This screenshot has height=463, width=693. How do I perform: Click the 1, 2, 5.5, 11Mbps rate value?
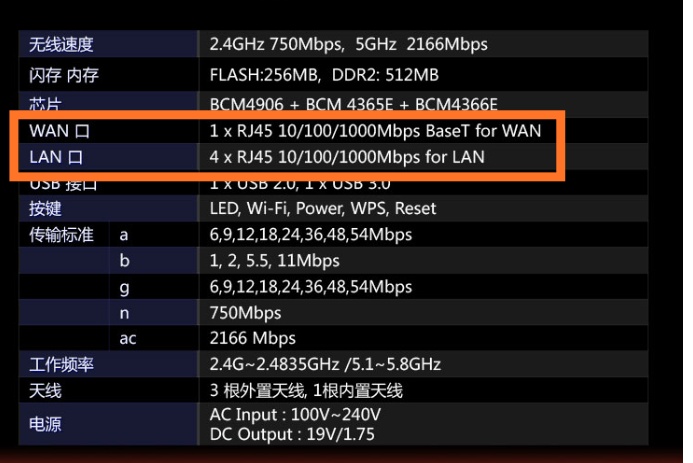tap(274, 261)
